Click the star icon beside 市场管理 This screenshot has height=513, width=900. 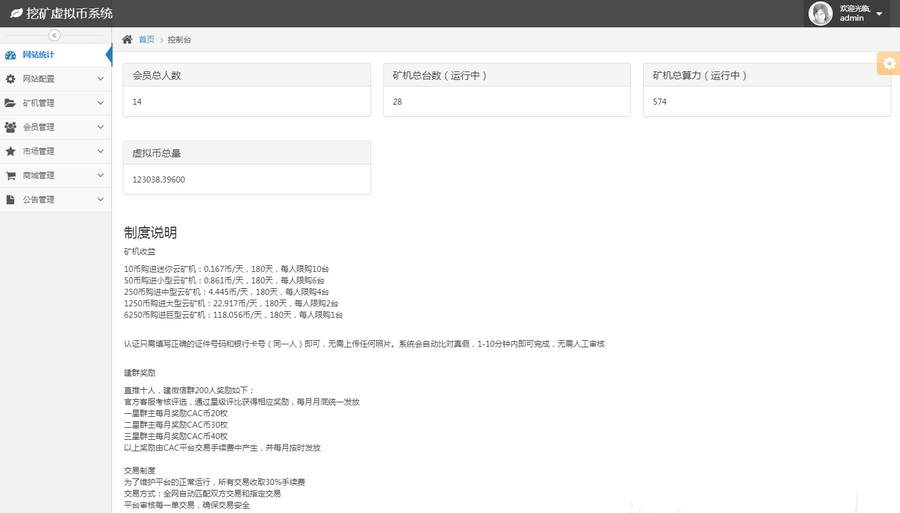10,151
